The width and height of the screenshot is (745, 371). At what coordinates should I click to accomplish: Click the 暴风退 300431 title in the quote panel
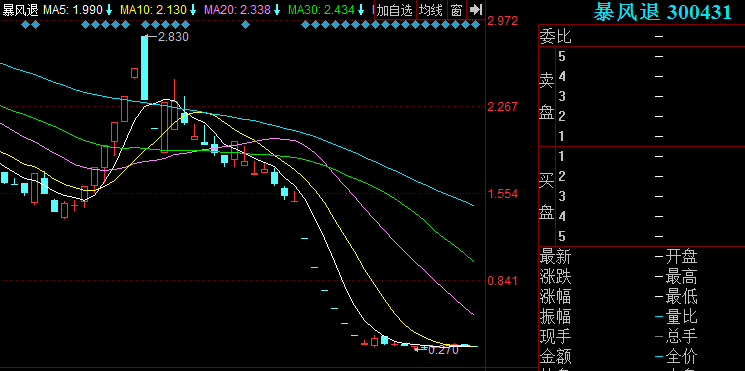(x=662, y=11)
